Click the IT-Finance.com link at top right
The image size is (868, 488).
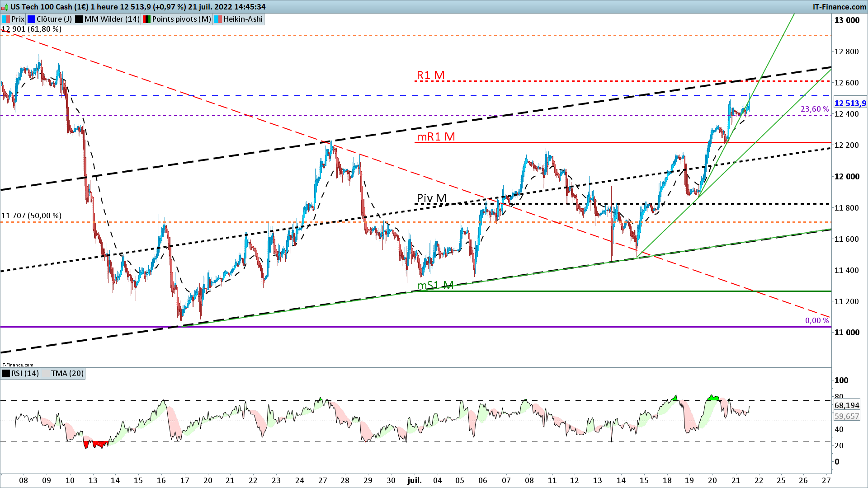839,7
